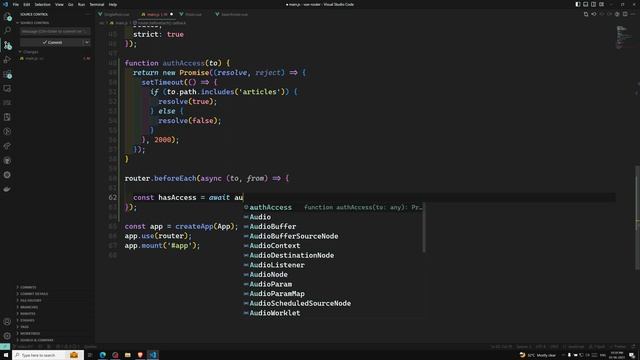The width and height of the screenshot is (640, 360).
Task: Open the Manage gear icon
Action: (x=7, y=336)
